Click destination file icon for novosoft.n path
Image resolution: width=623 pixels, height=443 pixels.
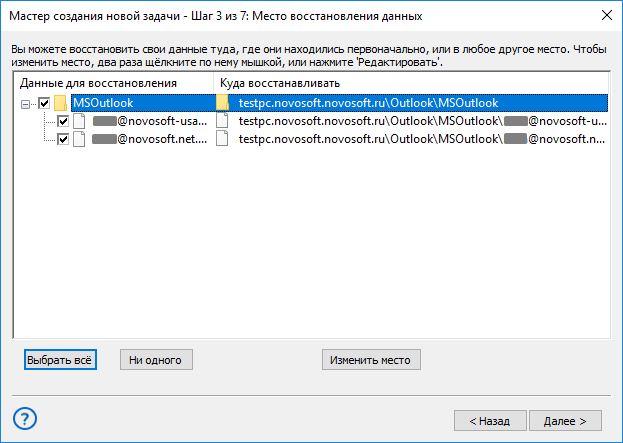pos(222,139)
